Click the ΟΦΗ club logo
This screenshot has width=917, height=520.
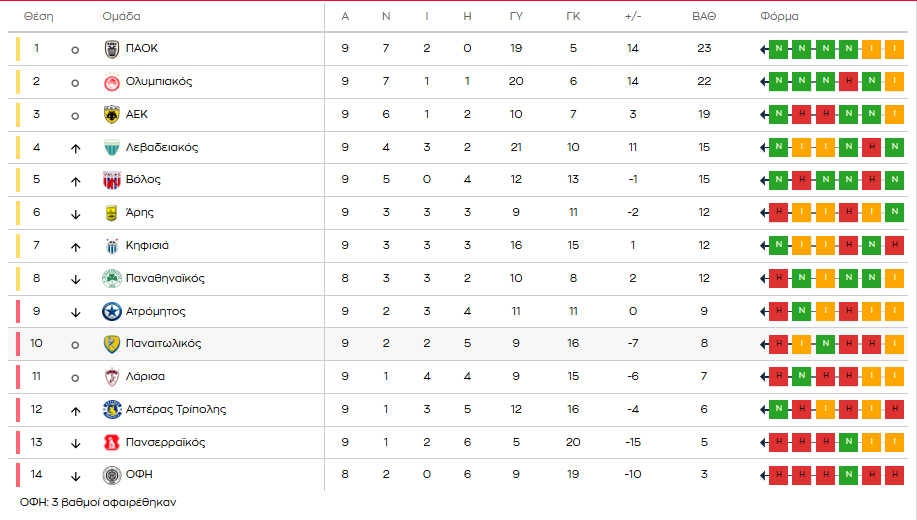coord(112,475)
